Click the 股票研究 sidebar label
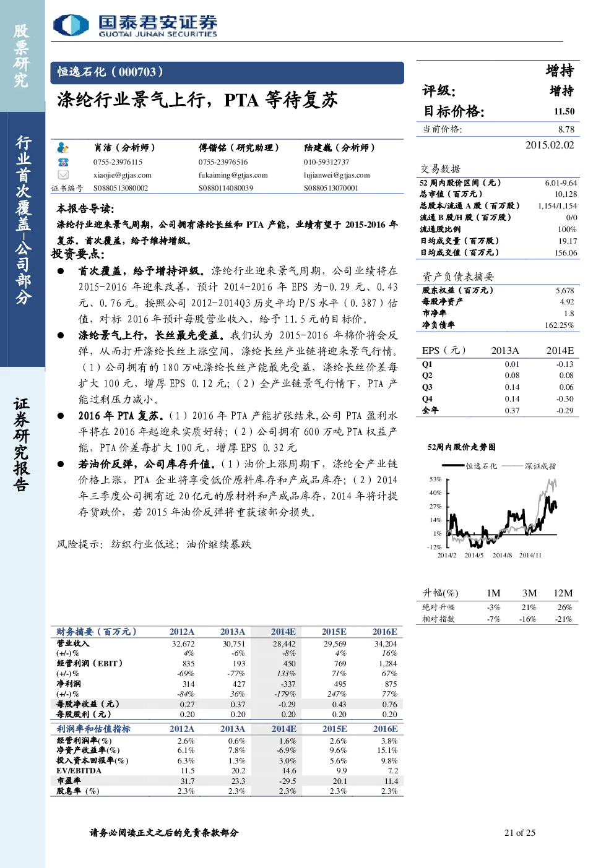Image resolution: width=614 pixels, height=868 pixels. 22,56
